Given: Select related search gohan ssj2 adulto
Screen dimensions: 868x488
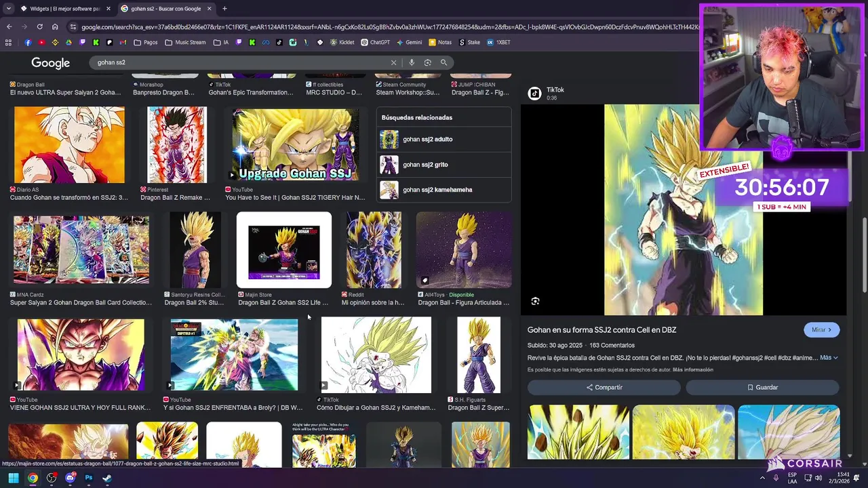Looking at the screenshot, I should tap(443, 140).
